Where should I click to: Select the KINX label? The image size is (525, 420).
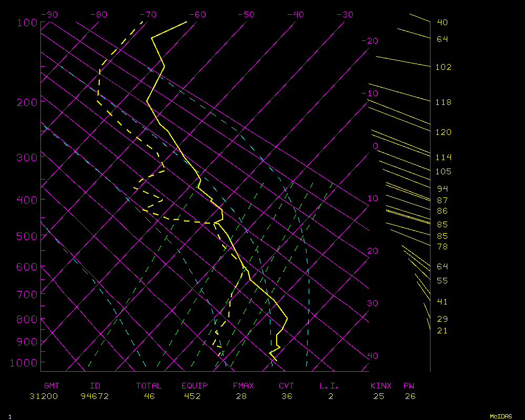point(381,386)
